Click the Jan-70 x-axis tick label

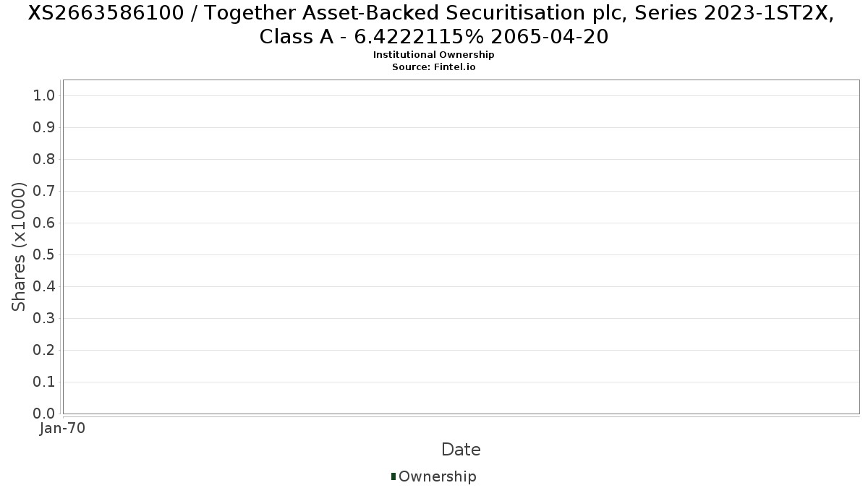click(63, 429)
